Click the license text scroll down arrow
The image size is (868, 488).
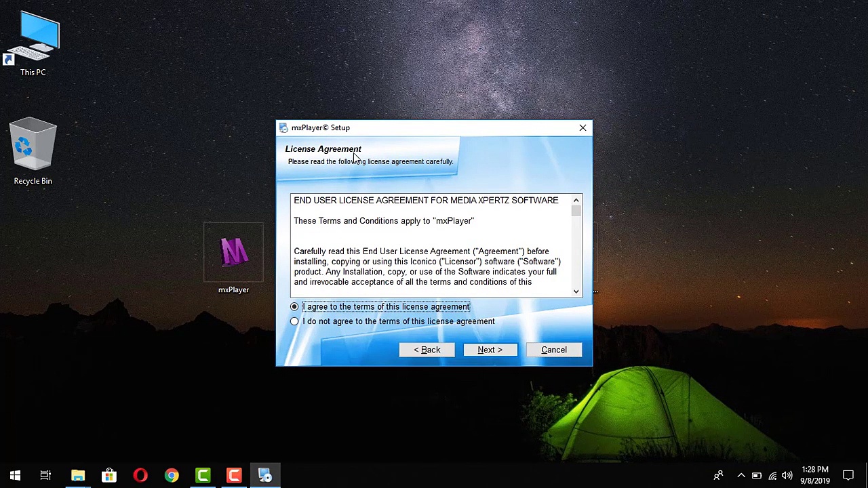pos(576,291)
